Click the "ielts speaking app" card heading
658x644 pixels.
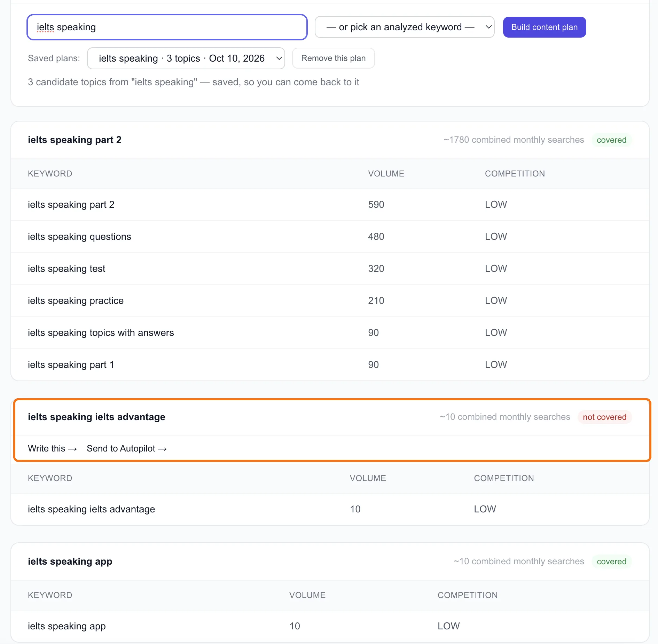click(70, 561)
